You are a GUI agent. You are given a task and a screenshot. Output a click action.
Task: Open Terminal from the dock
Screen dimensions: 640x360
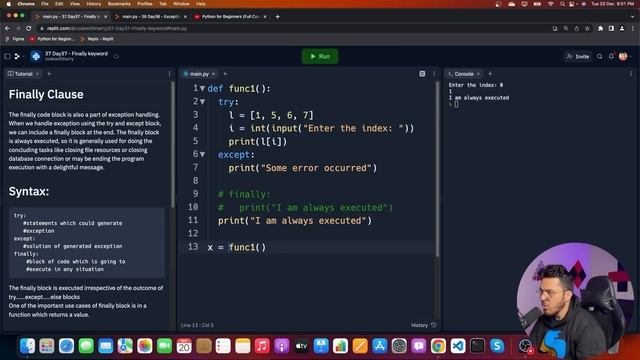click(477, 346)
